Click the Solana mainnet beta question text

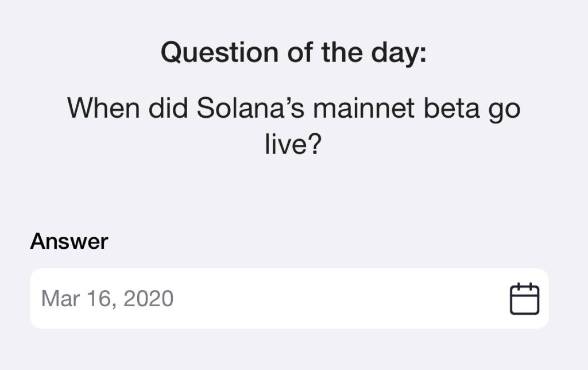(293, 126)
